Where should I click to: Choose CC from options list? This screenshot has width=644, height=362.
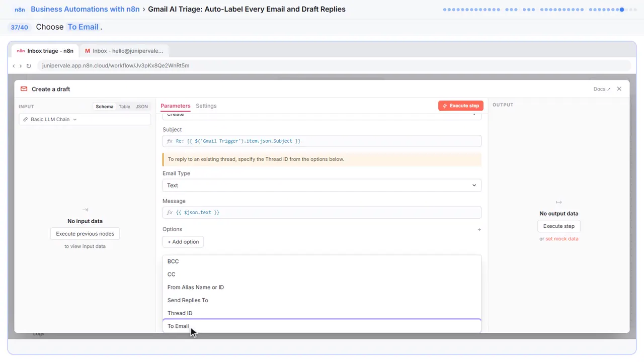[322, 275]
